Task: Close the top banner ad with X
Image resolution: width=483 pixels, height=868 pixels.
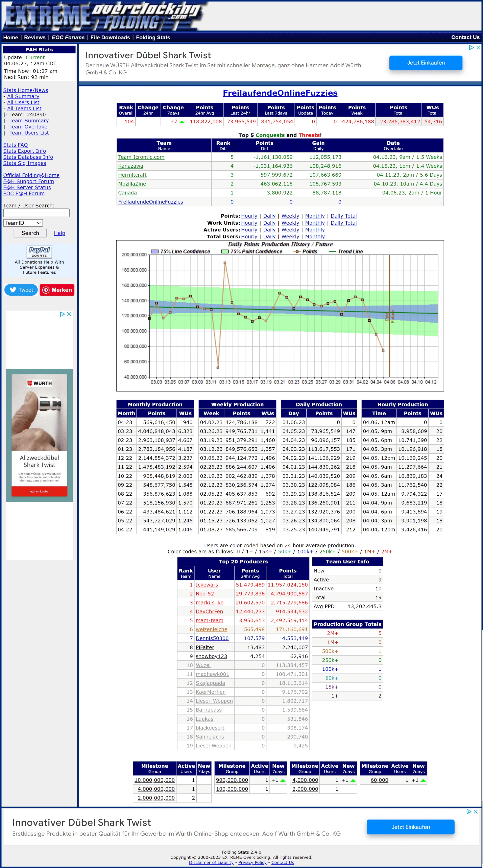Action: [478, 48]
